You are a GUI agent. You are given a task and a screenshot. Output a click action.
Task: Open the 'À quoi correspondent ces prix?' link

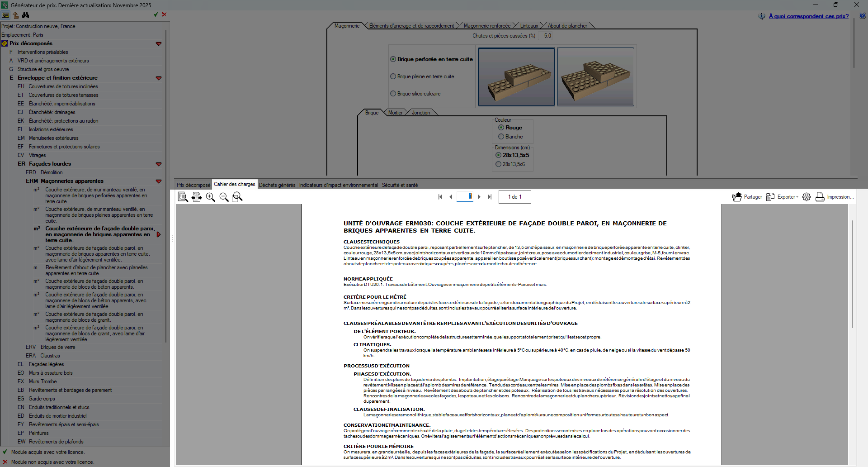(x=809, y=16)
